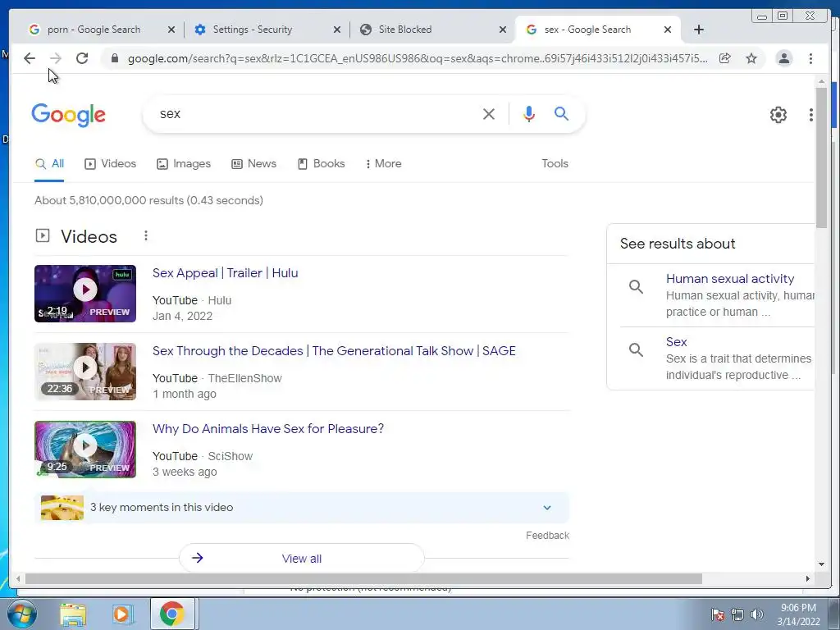Open 'Sex Through the Decades' video link
Screen dimensions: 840x630
point(334,351)
